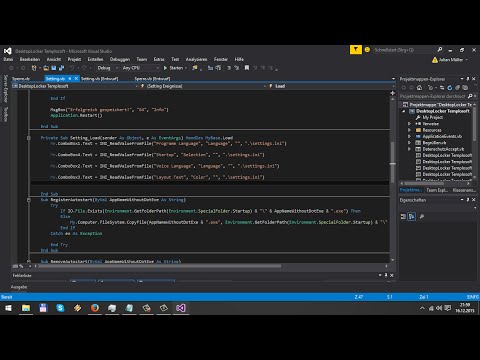Open the DesktopLocker Templosoft class dropdown

coord(75,86)
